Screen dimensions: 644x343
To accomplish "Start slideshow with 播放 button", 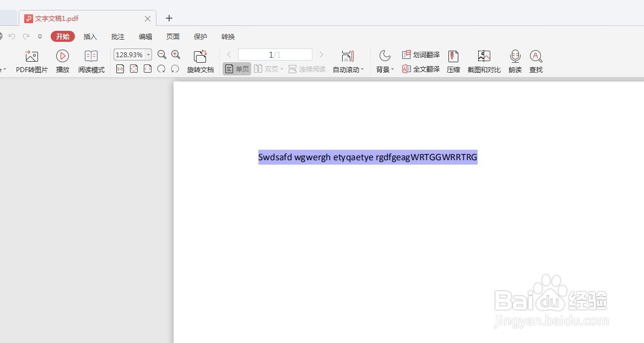I will [x=62, y=62].
